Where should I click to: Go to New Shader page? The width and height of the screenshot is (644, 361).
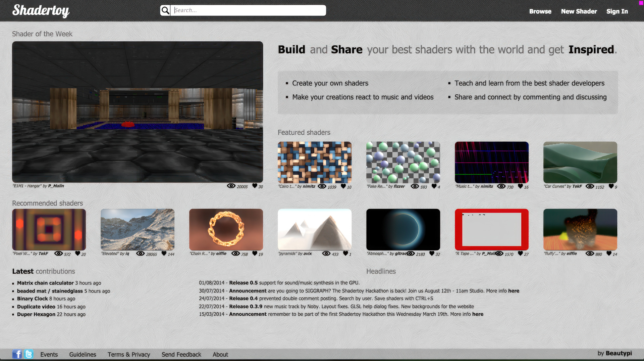click(x=579, y=11)
